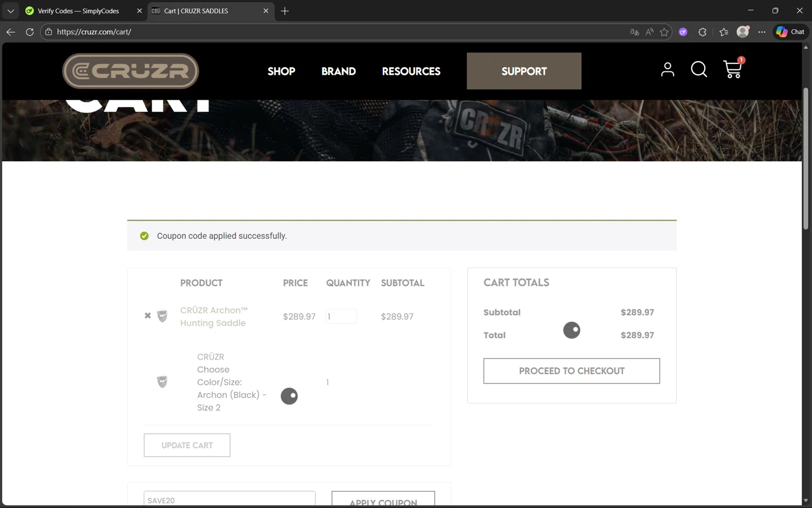Click the Apply Coupon button

(383, 499)
